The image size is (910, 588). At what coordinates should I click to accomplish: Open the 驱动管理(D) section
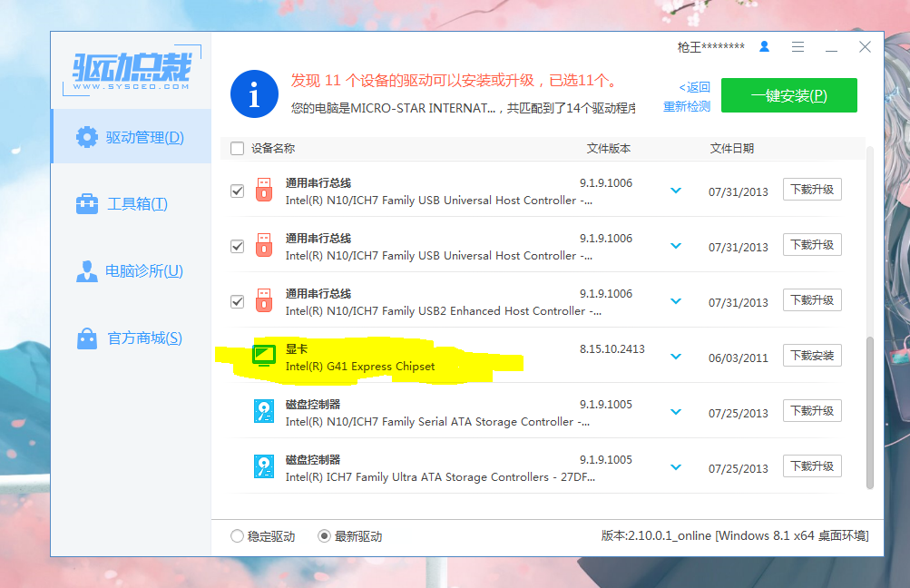tap(132, 137)
